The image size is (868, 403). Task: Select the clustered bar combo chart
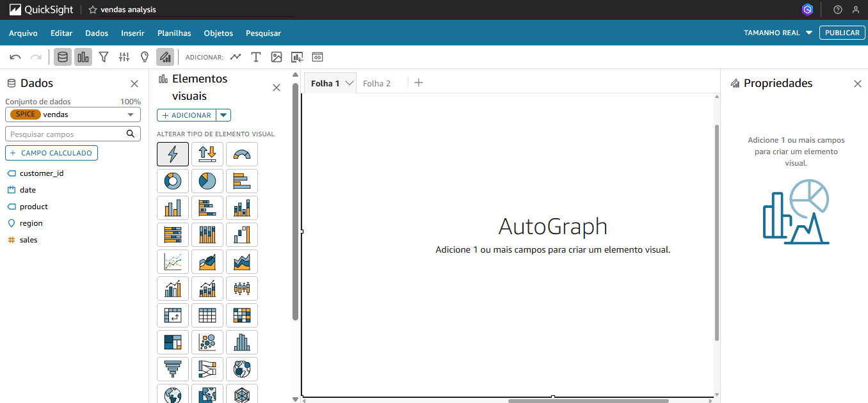click(173, 288)
